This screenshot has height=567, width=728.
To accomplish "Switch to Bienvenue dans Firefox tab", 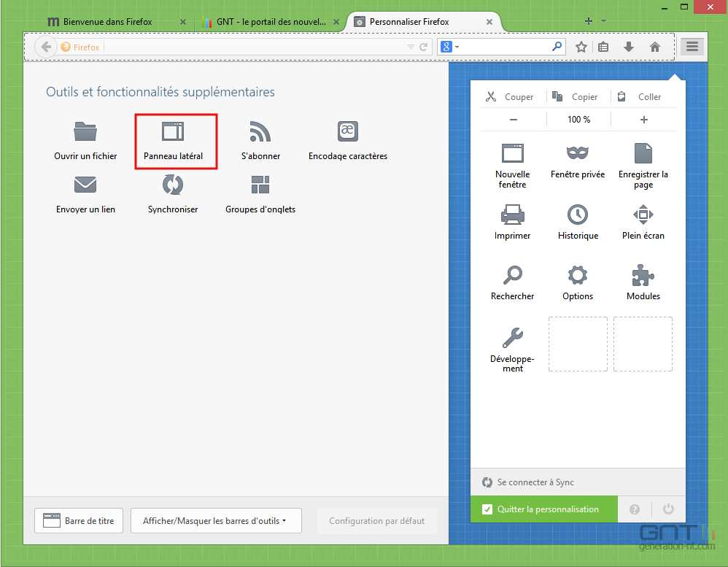I will [x=107, y=22].
